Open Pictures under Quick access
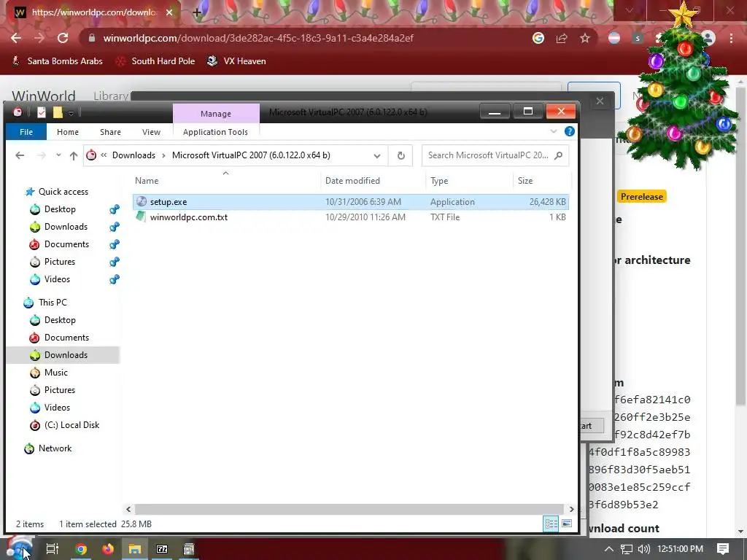The height and width of the screenshot is (560, 747). pos(60,262)
